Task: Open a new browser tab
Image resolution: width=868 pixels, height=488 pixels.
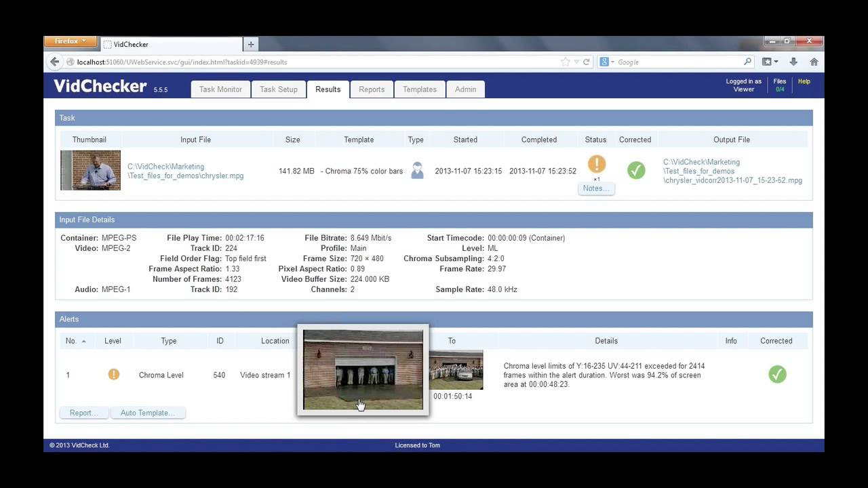Action: (251, 44)
